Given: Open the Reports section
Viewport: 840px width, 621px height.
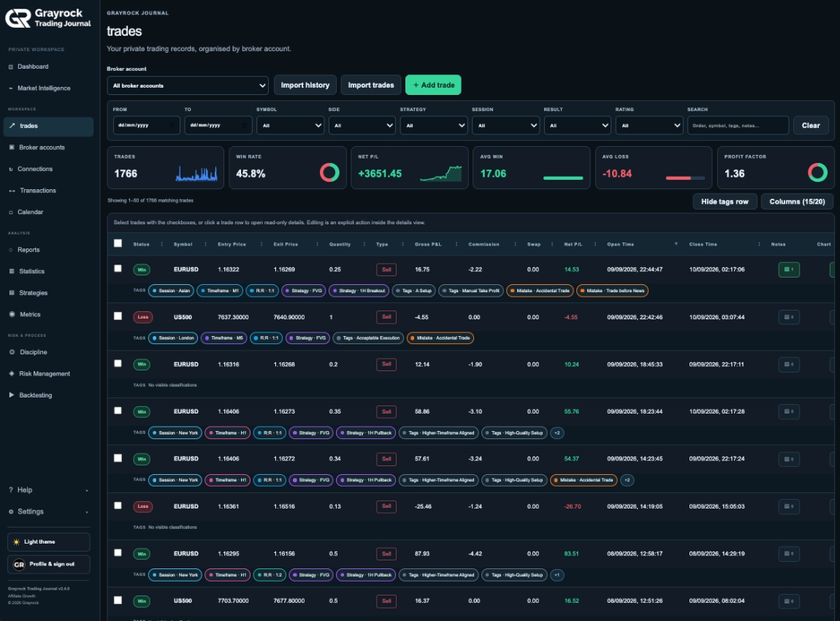Looking at the screenshot, I should 29,250.
